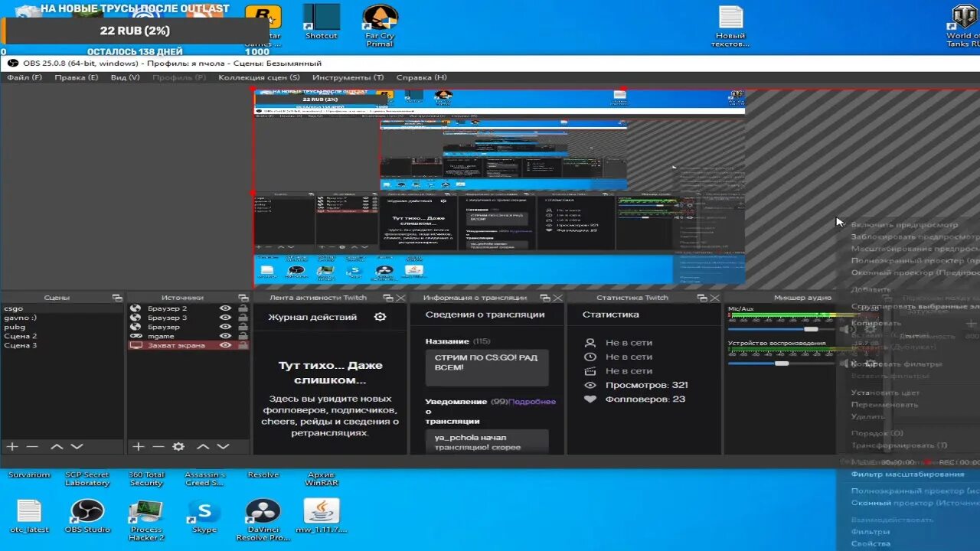Open the Файл (F) menu
Viewport: 980px width, 551px height.
point(24,77)
